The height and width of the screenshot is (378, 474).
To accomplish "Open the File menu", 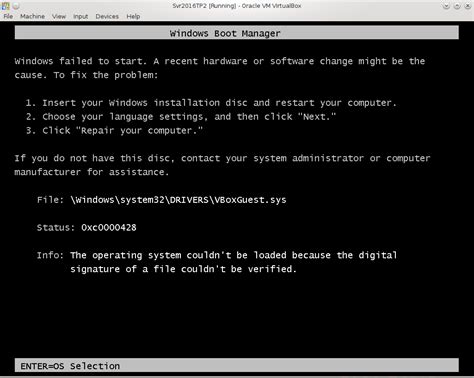I will 8,16.
